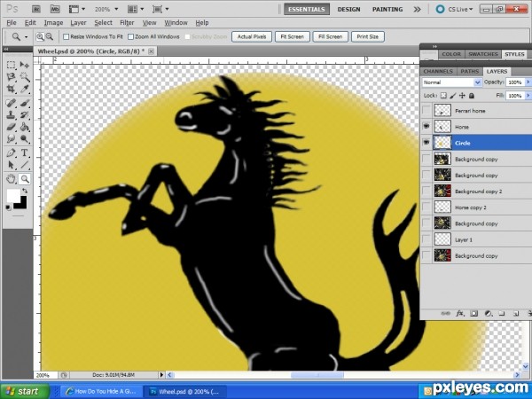The image size is (532, 399).
Task: Select the Rectangular Marquee tool
Action: tap(12, 65)
